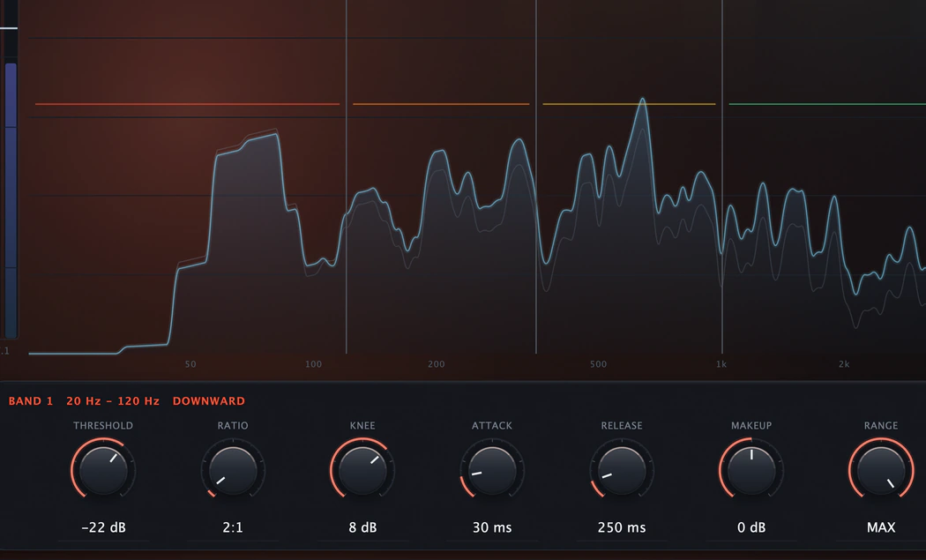The image size is (926, 560).
Task: Click the DOWNWARD mode label
Action: coord(208,401)
